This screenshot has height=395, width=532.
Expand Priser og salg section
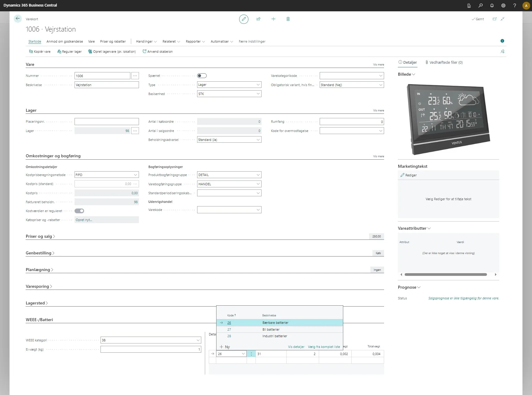click(40, 236)
